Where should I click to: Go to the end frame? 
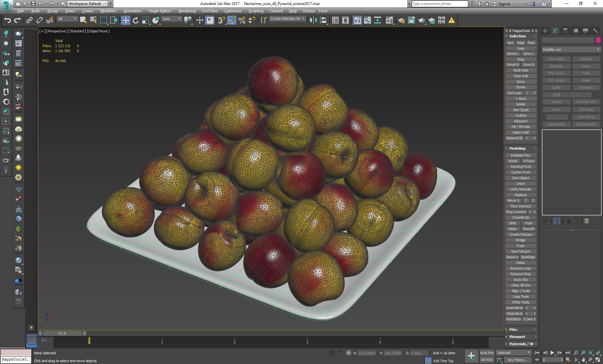(568, 353)
